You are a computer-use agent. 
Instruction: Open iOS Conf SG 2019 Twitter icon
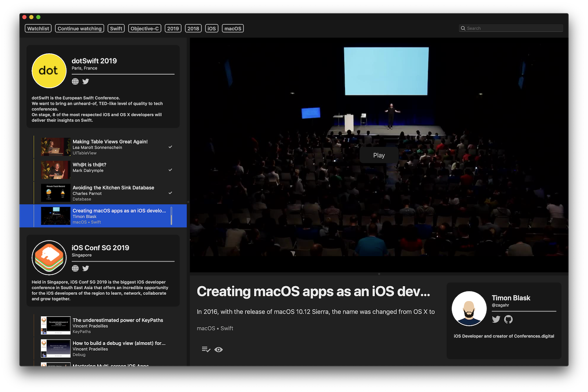[85, 268]
